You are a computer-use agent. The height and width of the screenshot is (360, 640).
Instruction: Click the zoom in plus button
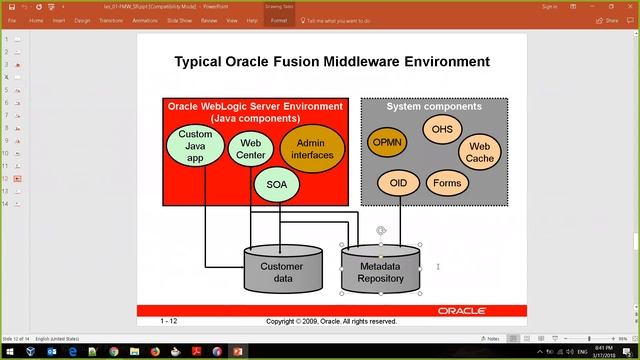613,339
